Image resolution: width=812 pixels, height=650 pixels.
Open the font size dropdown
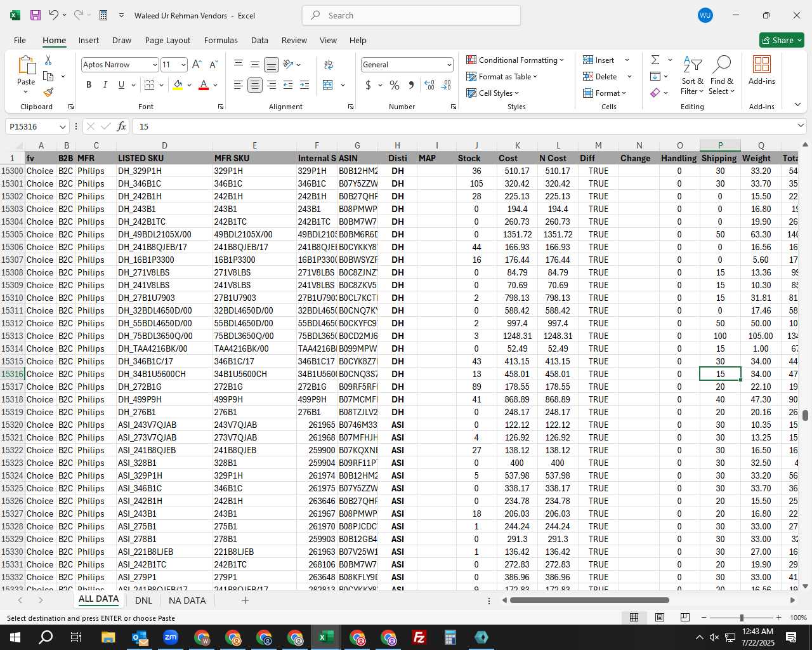(183, 65)
